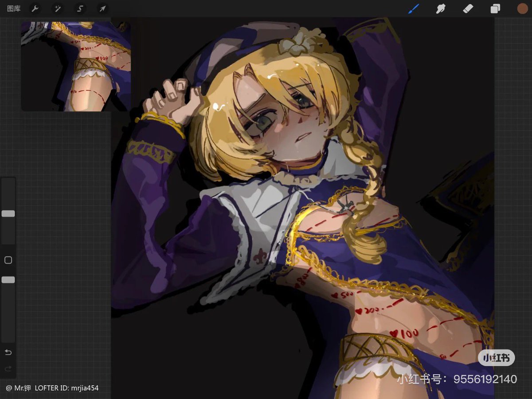Select the Brush tool
The height and width of the screenshot is (399, 532).
coord(413,8)
